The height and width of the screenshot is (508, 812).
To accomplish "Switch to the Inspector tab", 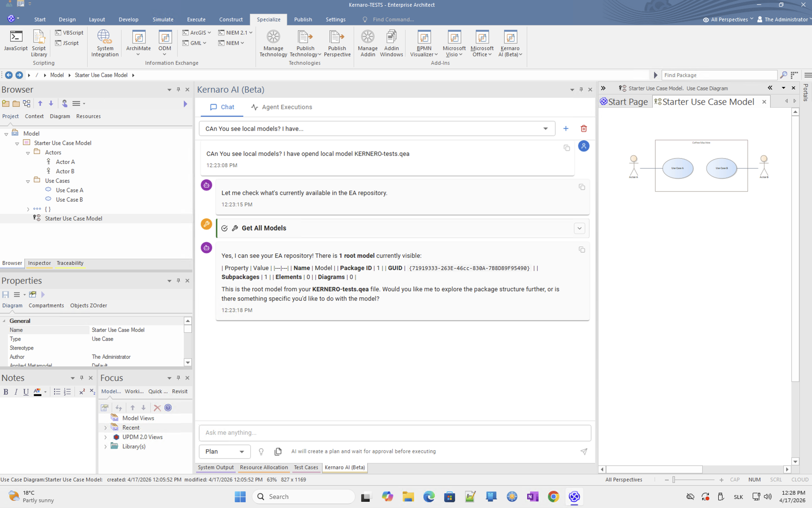I will 39,263.
